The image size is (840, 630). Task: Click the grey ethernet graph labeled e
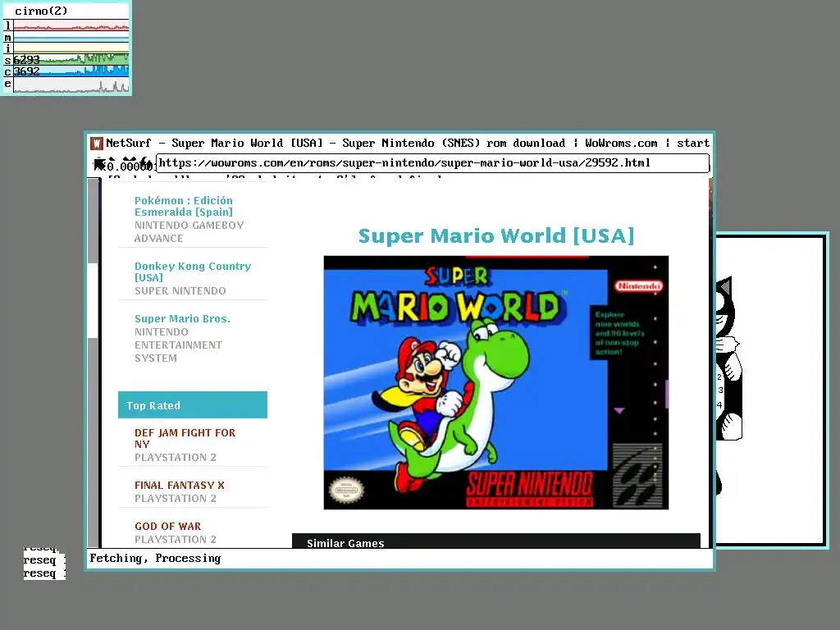(71, 84)
